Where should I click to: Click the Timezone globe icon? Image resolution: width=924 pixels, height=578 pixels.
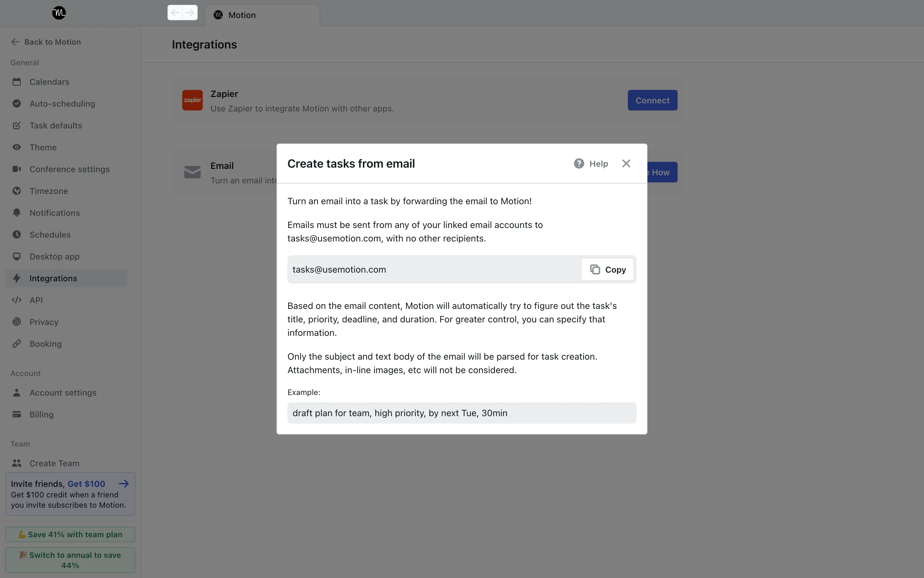(16, 191)
